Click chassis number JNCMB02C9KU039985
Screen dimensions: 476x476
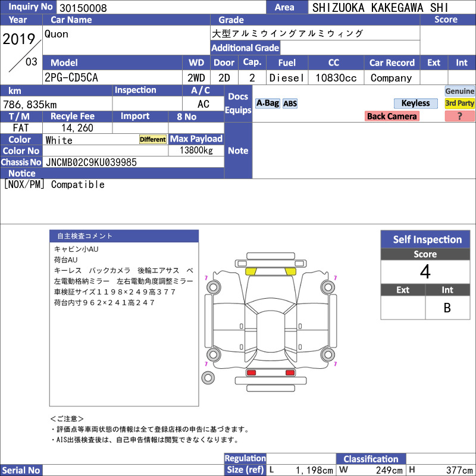(92, 162)
